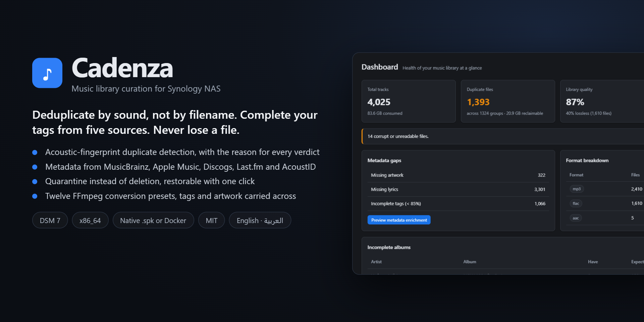Click the Deduplicate by sound headline
644x322 pixels.
coord(175,122)
